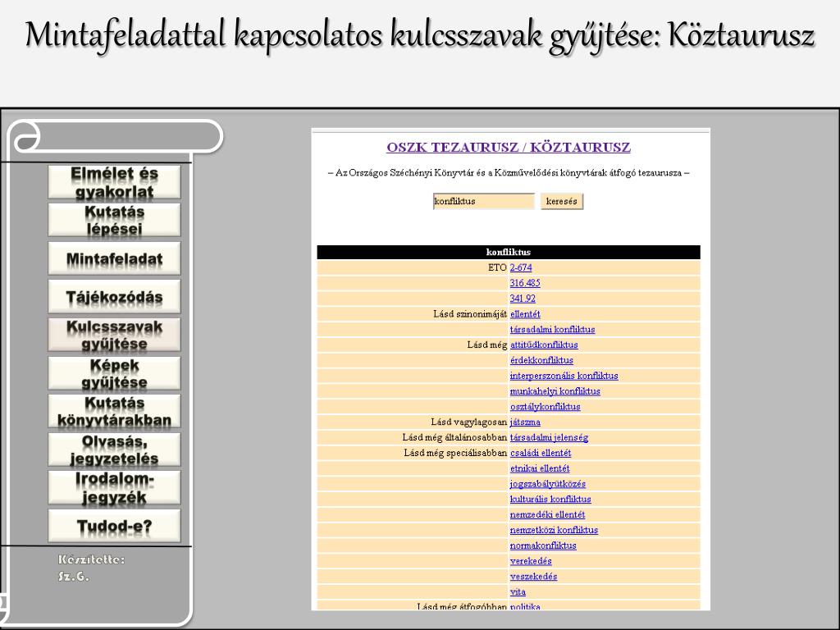Image resolution: width=840 pixels, height=630 pixels.
Task: Open the osztálykonfliktus link
Action: [x=546, y=407]
